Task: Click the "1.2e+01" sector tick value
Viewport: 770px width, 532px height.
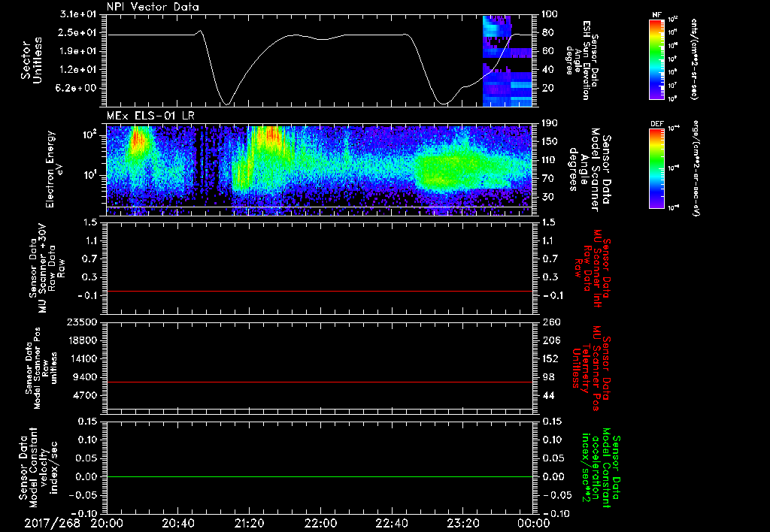Action: [x=78, y=70]
